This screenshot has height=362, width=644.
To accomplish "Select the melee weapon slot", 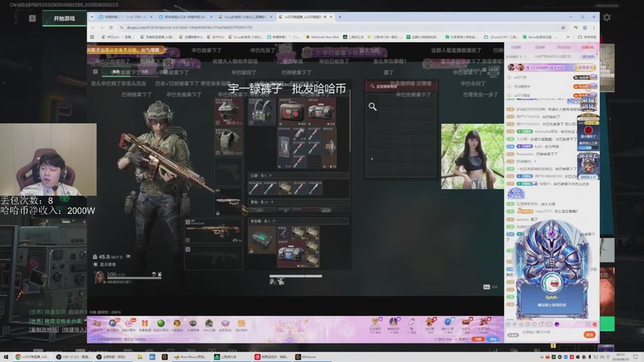I will (229, 202).
